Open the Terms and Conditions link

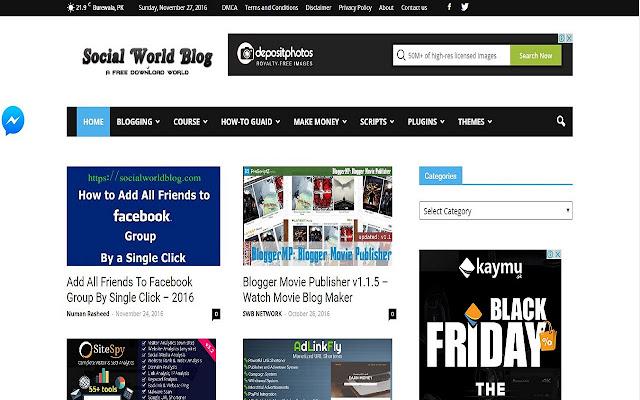click(x=271, y=7)
